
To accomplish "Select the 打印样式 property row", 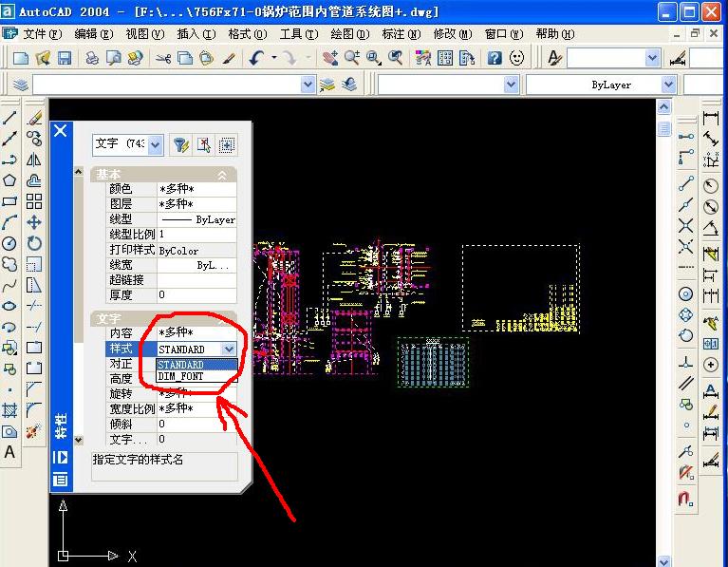I will 171,250.
